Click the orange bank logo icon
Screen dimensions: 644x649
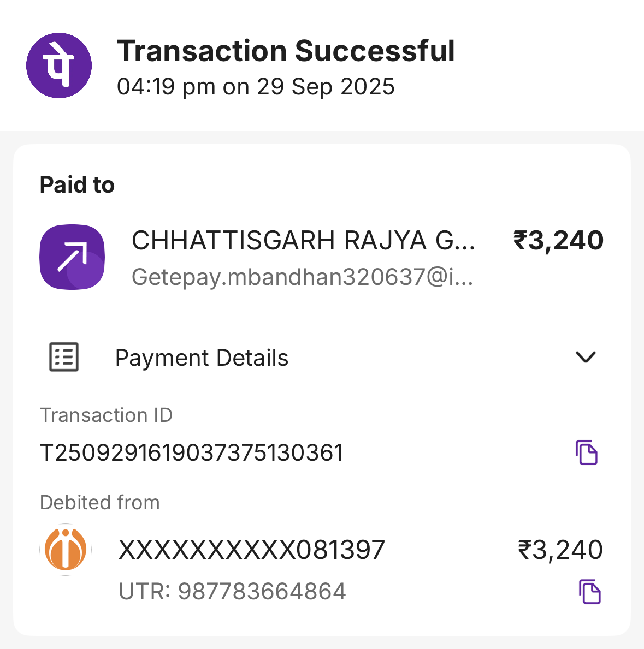point(66,550)
